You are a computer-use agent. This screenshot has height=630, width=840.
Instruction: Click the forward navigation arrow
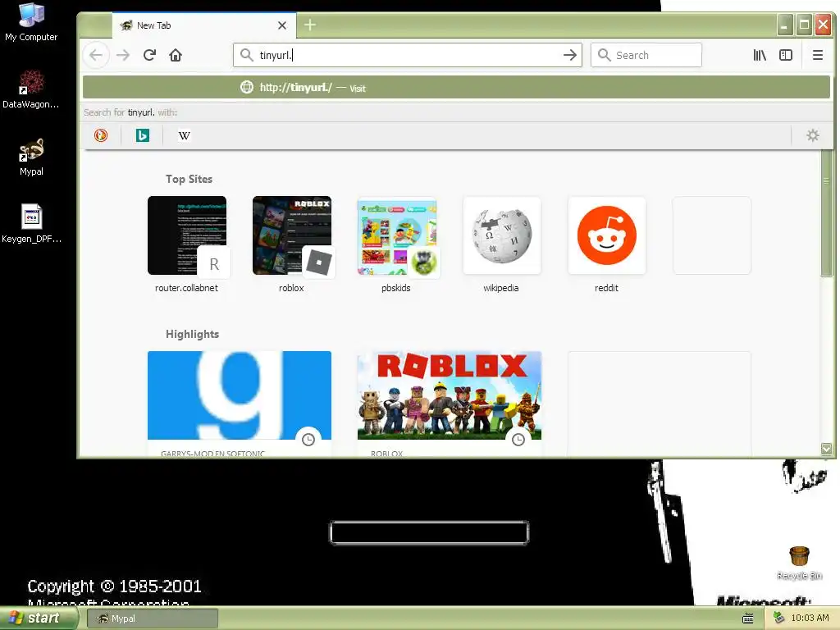(x=123, y=55)
